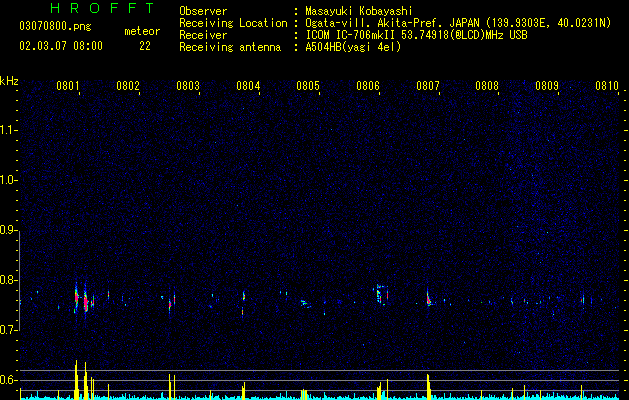Click the 0.6 kHz axis value
This screenshot has height=400, width=629.
click(x=9, y=380)
